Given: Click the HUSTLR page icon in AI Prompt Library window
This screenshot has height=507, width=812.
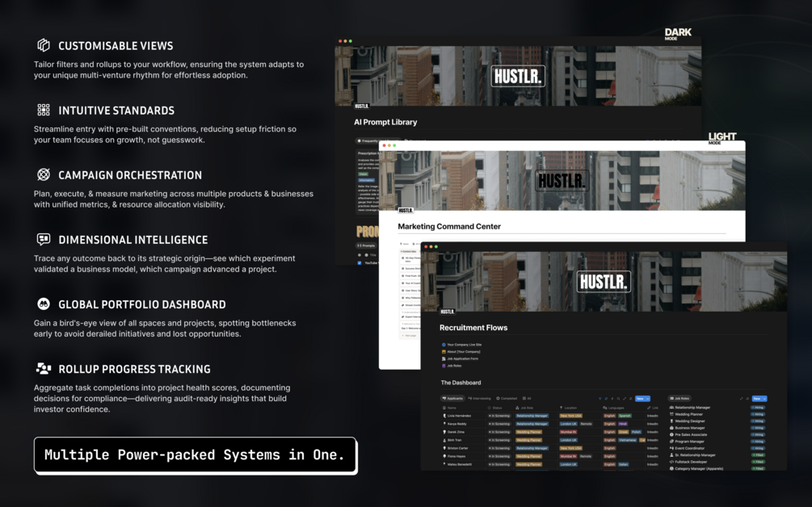Looking at the screenshot, I should pyautogui.click(x=361, y=106).
